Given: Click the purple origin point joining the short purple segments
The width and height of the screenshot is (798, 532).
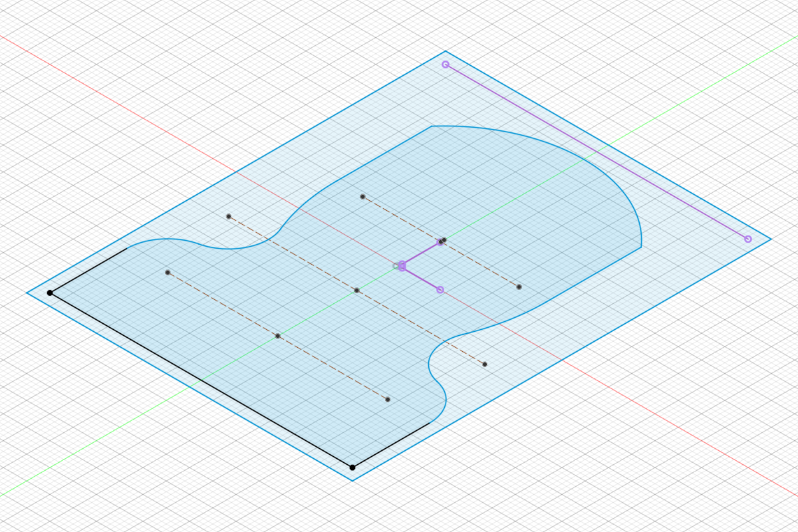Looking at the screenshot, I should [402, 266].
